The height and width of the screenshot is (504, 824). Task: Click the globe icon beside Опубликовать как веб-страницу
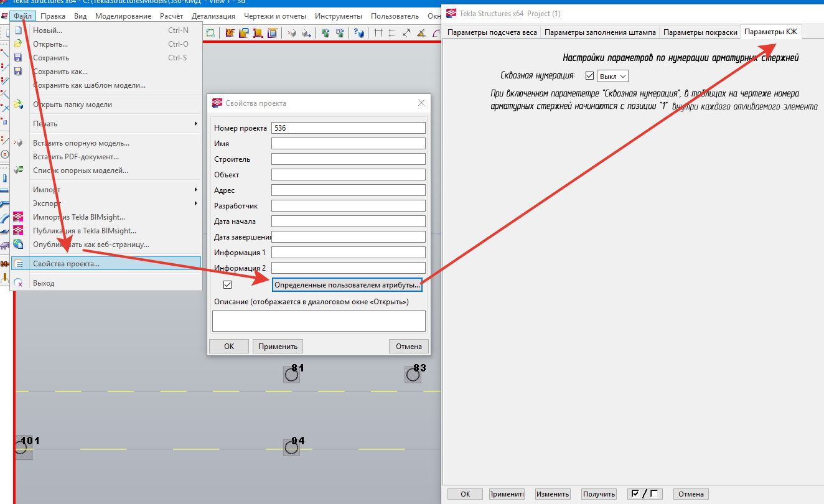coord(18,245)
